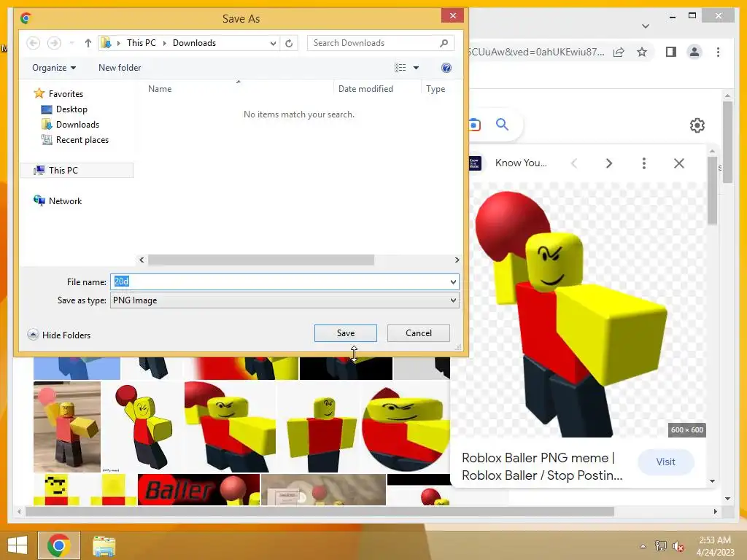The width and height of the screenshot is (747, 560).
Task: Open Google quick settings gear
Action: tap(697, 125)
